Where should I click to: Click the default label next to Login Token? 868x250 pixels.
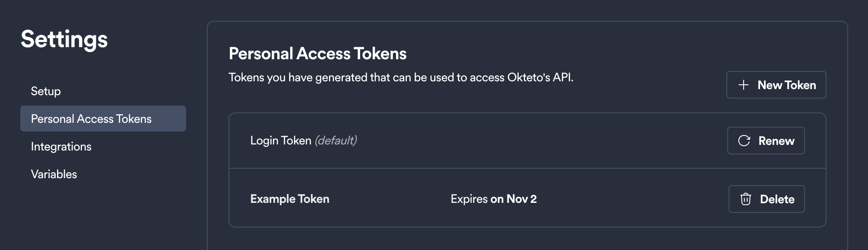[x=336, y=140]
